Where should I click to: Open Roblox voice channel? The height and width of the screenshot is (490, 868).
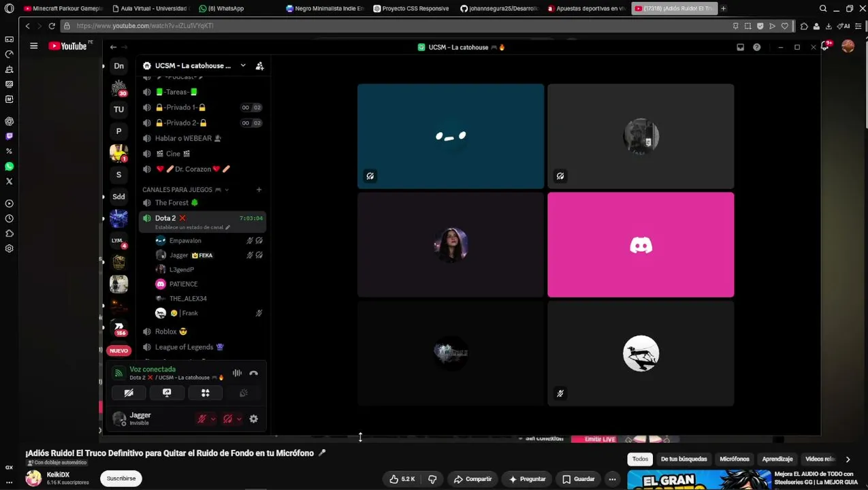pos(203,331)
